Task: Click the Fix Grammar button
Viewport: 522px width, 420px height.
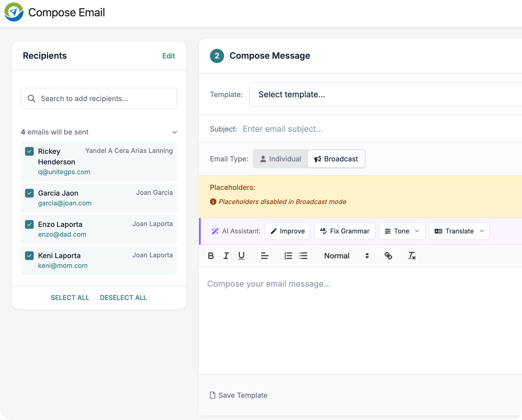Action: coord(345,231)
